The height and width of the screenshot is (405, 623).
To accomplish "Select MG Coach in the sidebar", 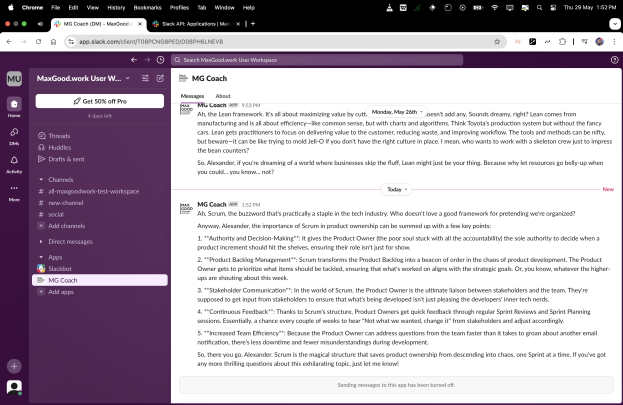I will click(x=99, y=280).
